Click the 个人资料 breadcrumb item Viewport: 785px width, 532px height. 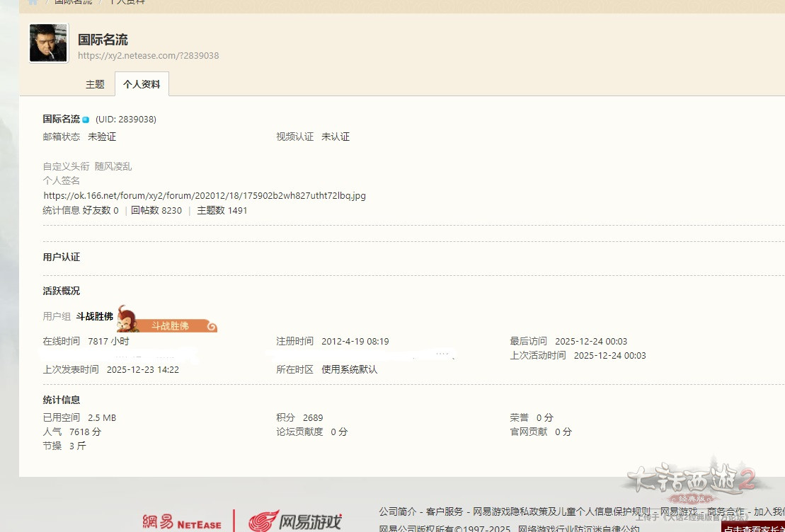(x=127, y=2)
